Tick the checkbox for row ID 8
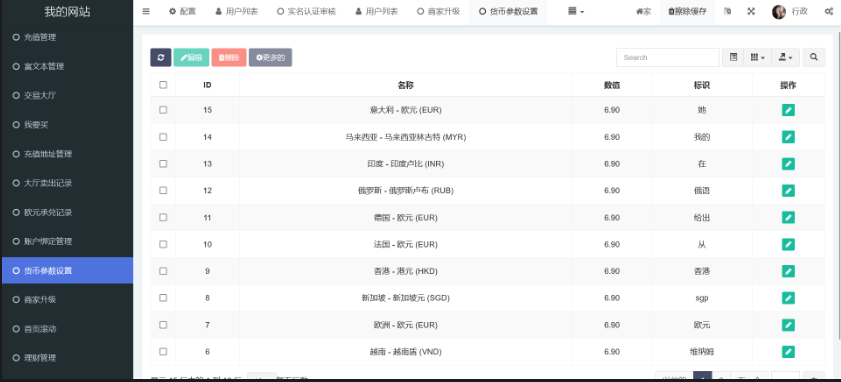 coord(163,298)
